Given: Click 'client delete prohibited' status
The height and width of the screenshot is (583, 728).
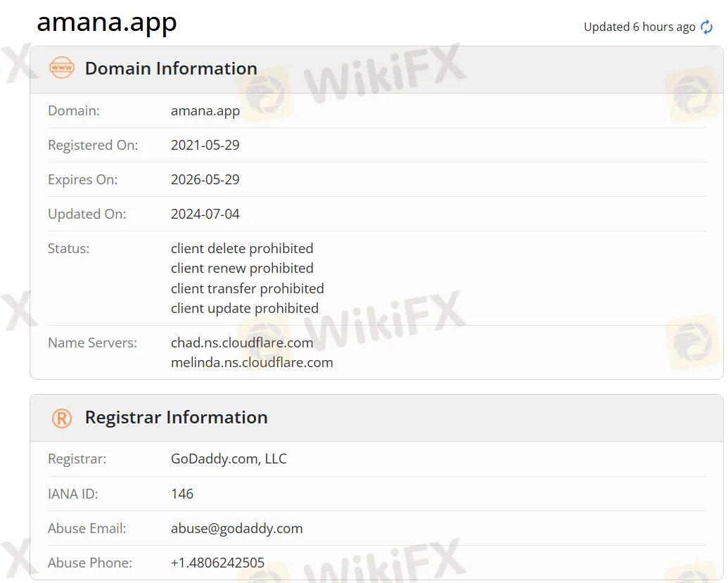Looking at the screenshot, I should (242, 248).
